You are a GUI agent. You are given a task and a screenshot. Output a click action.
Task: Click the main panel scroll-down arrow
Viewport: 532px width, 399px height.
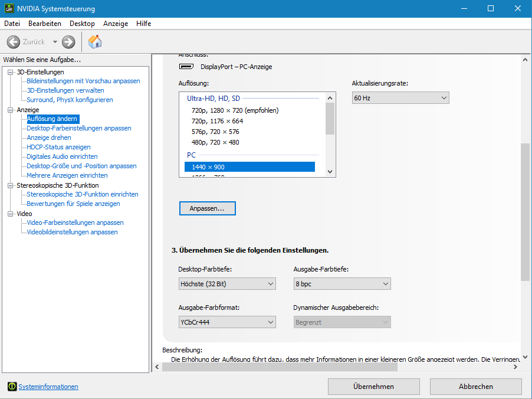[x=525, y=357]
